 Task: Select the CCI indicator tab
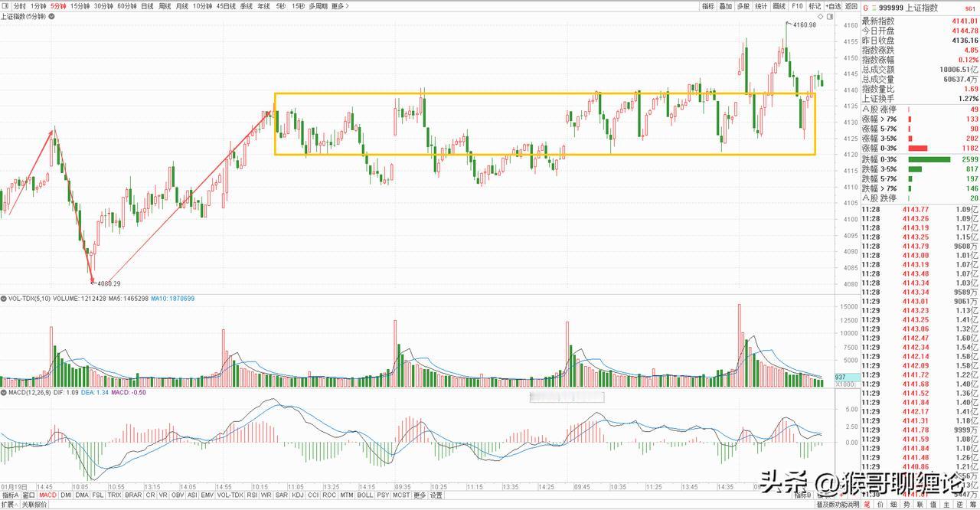(313, 495)
